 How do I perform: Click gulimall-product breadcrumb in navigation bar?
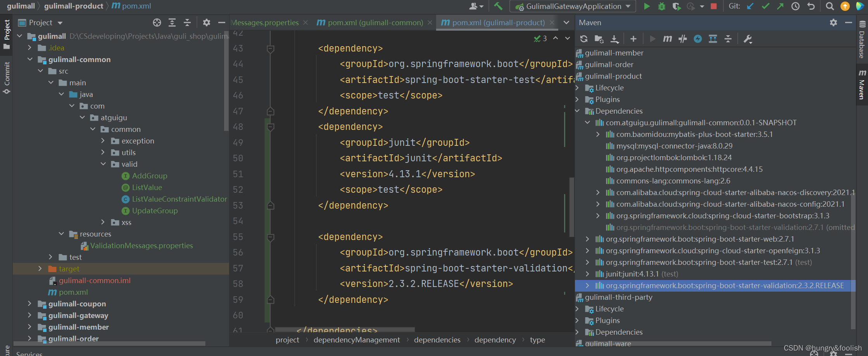click(x=74, y=6)
